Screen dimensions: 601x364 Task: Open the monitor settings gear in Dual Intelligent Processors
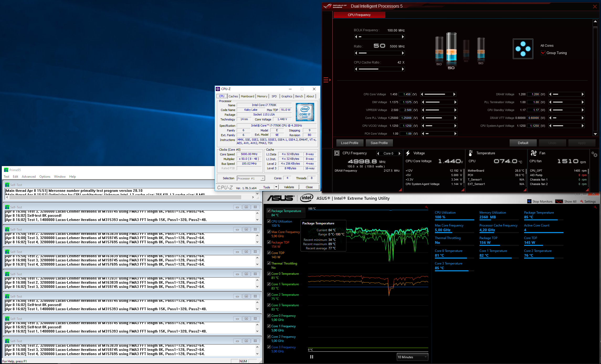(594, 154)
